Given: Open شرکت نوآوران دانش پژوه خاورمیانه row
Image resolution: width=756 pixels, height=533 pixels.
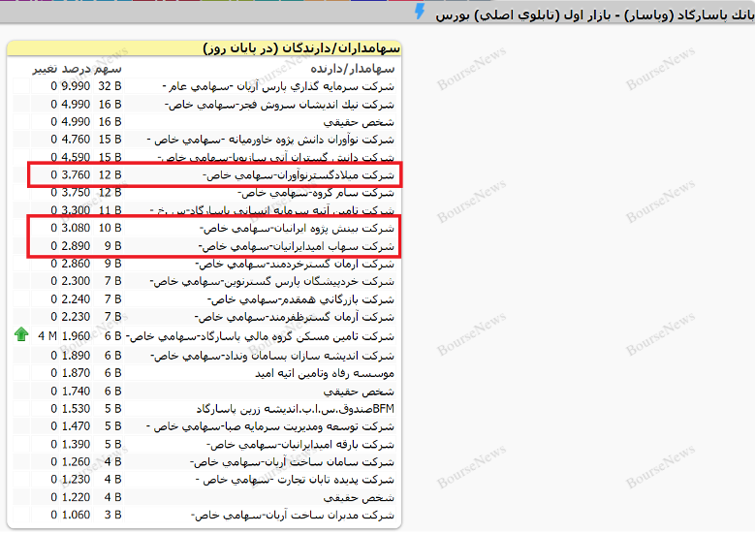Looking at the screenshot, I should click(270, 140).
